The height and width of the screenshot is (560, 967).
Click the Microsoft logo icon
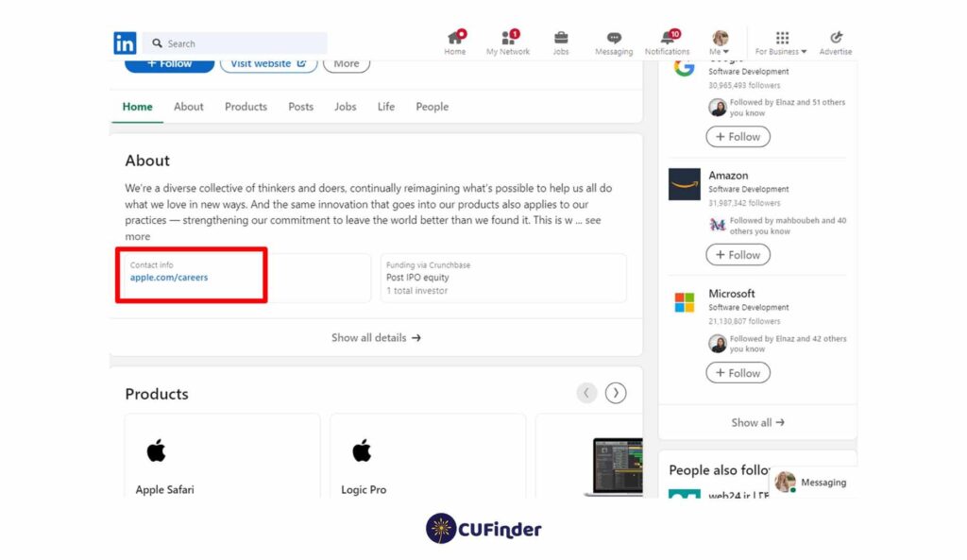(684, 302)
